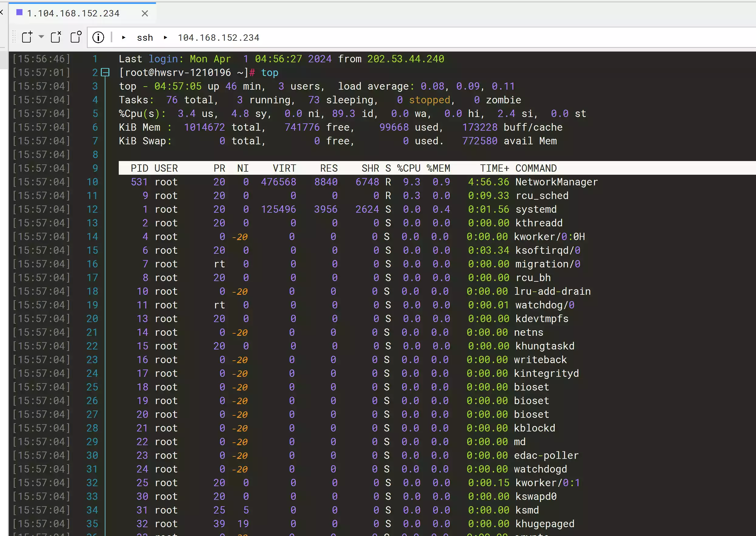Open the dropdown arrow beside New Session

pos(41,37)
